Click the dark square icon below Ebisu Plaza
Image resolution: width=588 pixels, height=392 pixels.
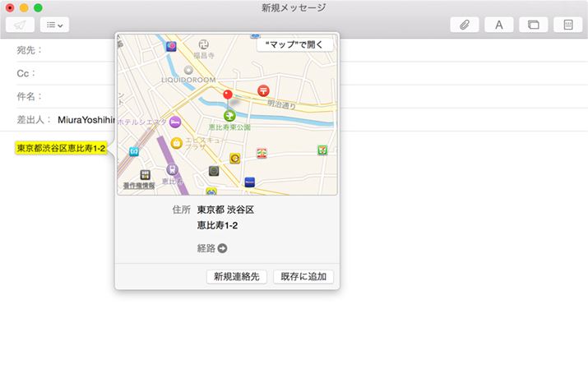tap(214, 171)
